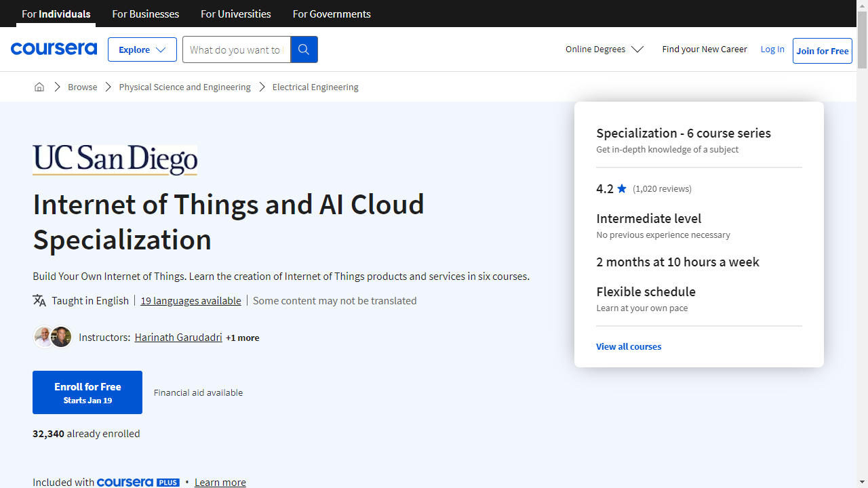Click the scrollbar up arrow
868x488 pixels.
(862, 5)
